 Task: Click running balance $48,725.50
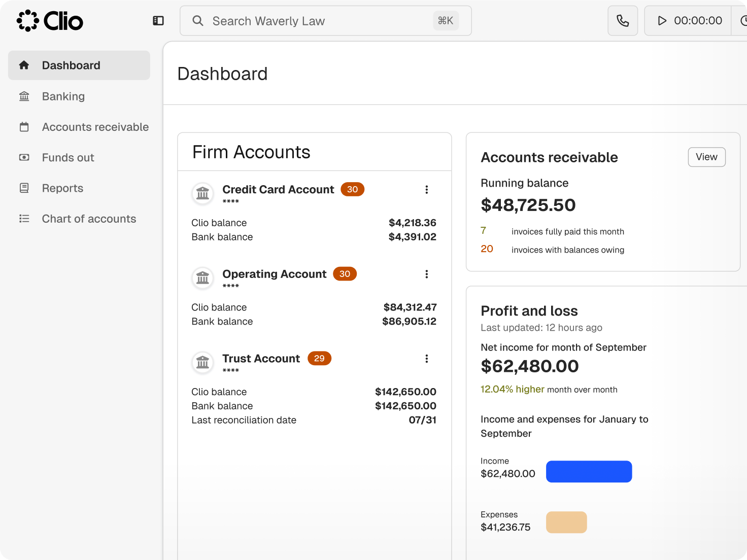point(528,205)
